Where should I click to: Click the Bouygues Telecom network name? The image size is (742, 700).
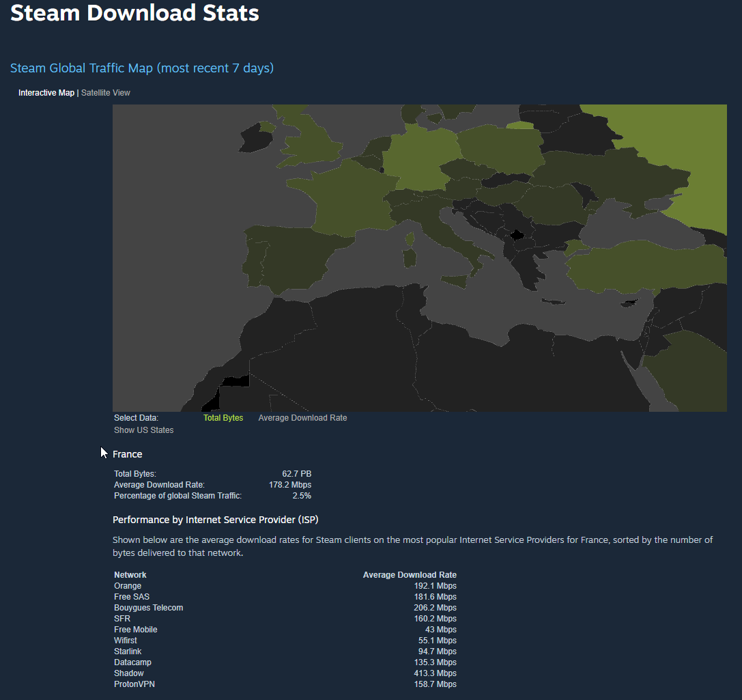pyautogui.click(x=149, y=607)
